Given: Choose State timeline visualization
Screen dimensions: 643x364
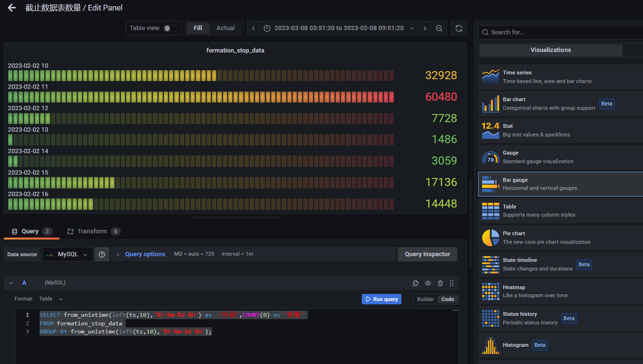Looking at the screenshot, I should point(561,264).
